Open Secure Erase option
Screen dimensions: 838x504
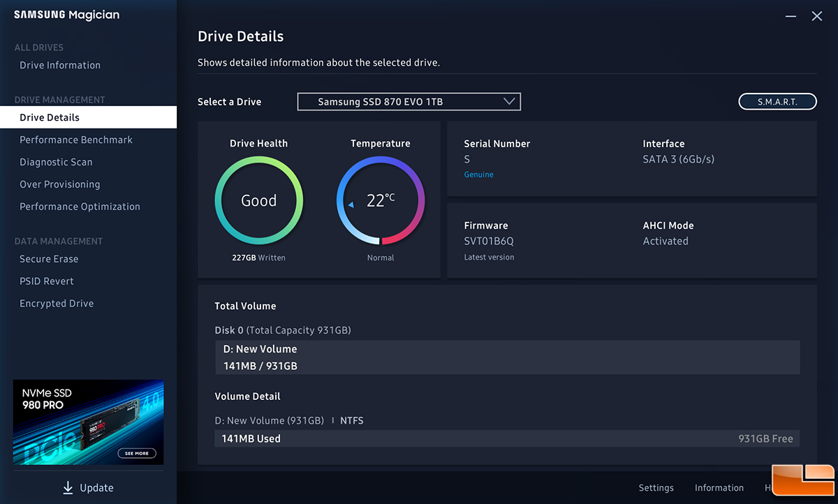(49, 259)
